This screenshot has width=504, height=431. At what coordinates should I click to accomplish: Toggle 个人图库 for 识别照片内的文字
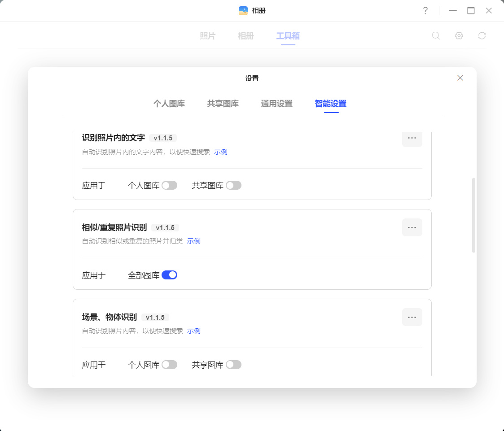tap(169, 185)
